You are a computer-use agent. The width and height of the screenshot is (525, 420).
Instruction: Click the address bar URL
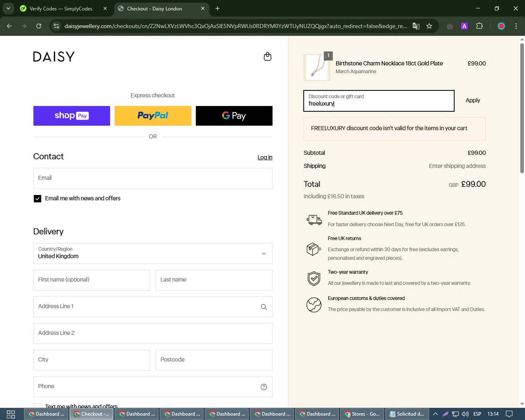coord(236,26)
